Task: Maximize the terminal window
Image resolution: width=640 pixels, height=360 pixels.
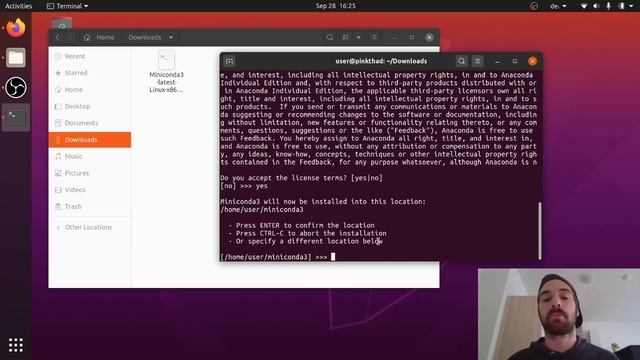Action: 515,61
